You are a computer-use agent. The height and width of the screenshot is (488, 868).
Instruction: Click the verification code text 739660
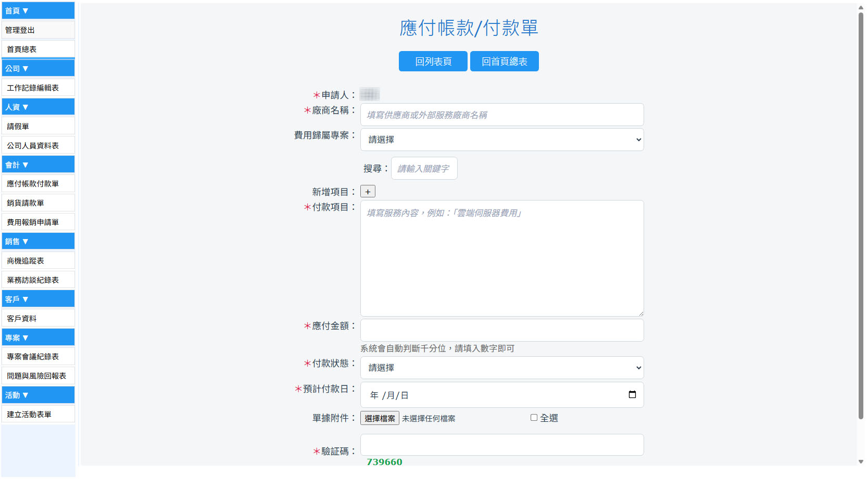pyautogui.click(x=384, y=462)
